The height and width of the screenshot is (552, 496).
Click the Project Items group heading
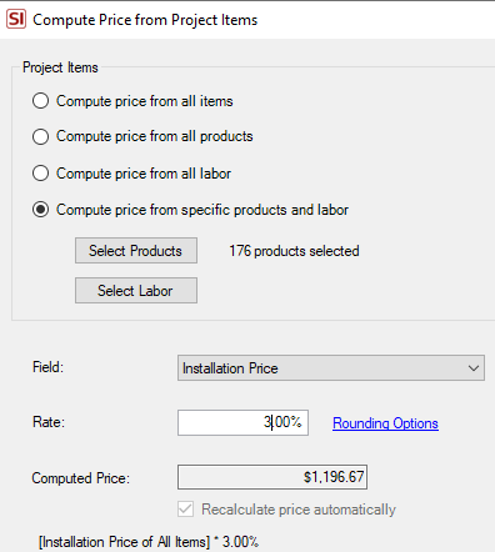(60, 68)
